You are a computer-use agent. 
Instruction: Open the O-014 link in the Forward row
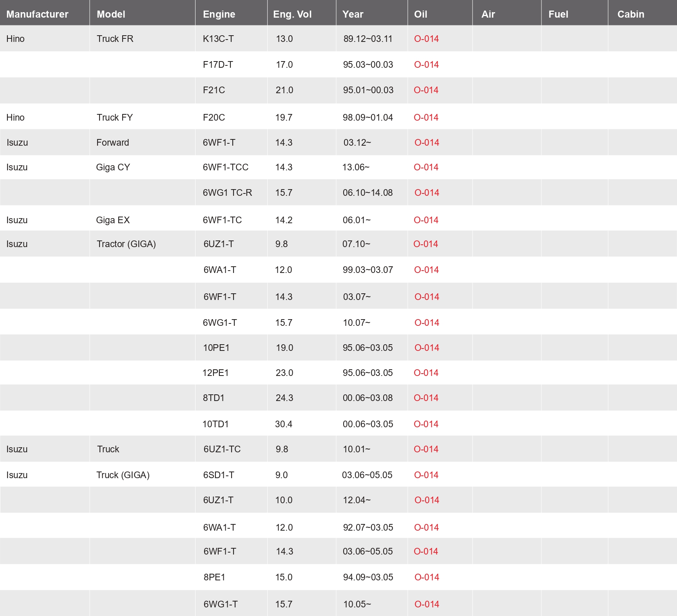point(427,143)
